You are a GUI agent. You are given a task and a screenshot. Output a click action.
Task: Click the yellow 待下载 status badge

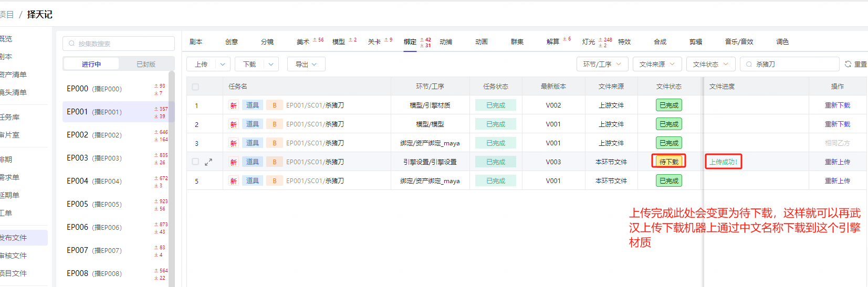coord(668,162)
